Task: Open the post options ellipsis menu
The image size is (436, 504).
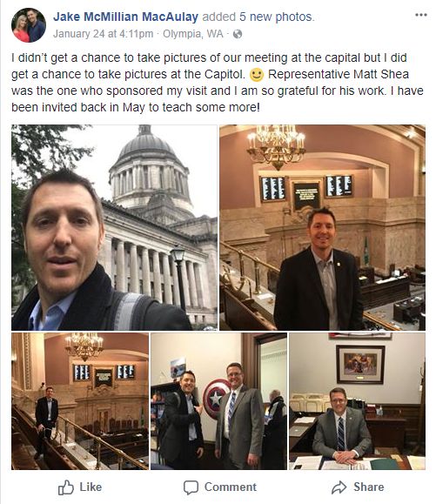Action: [x=420, y=15]
